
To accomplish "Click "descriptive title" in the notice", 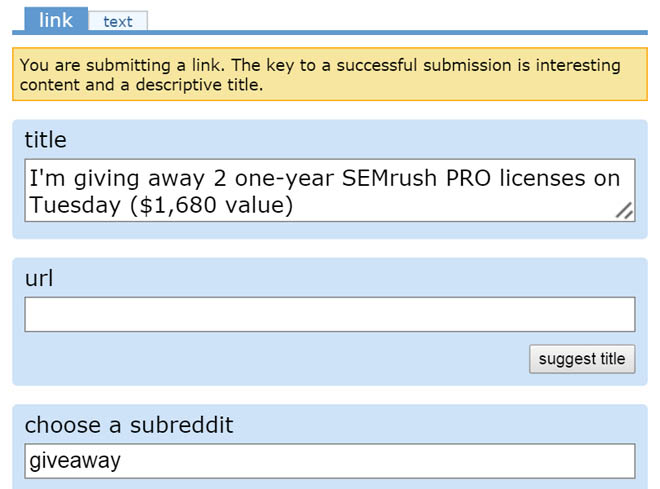I will [196, 85].
